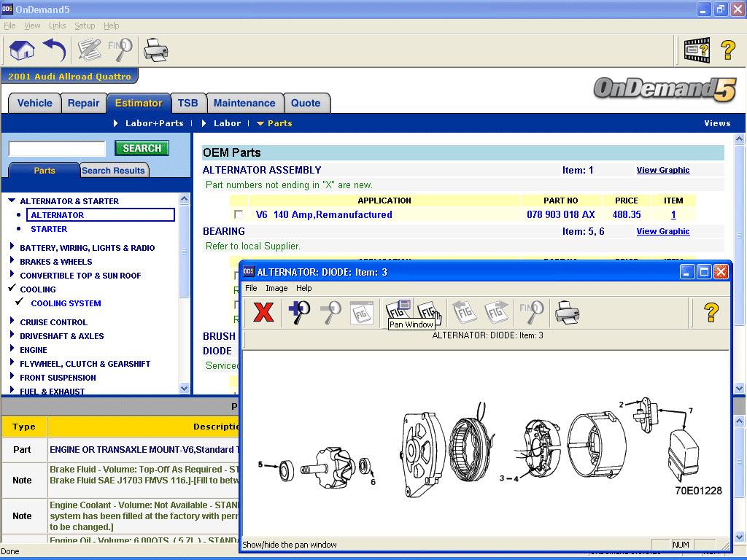Open Help menu in the diode graphic window

[304, 288]
